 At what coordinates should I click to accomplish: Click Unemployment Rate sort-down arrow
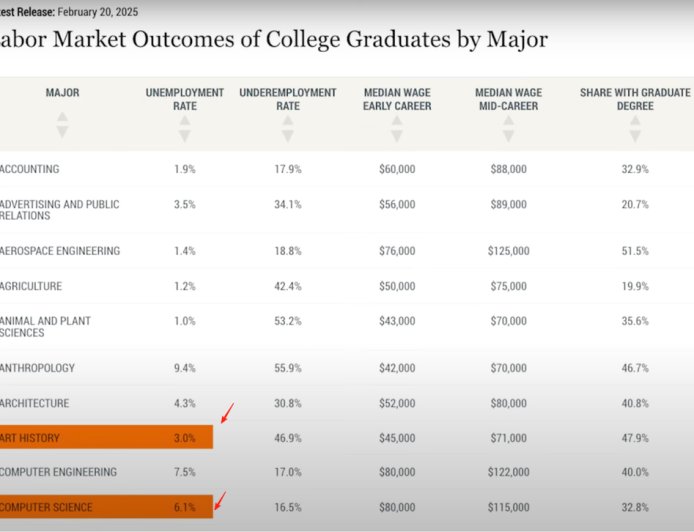pos(184,137)
